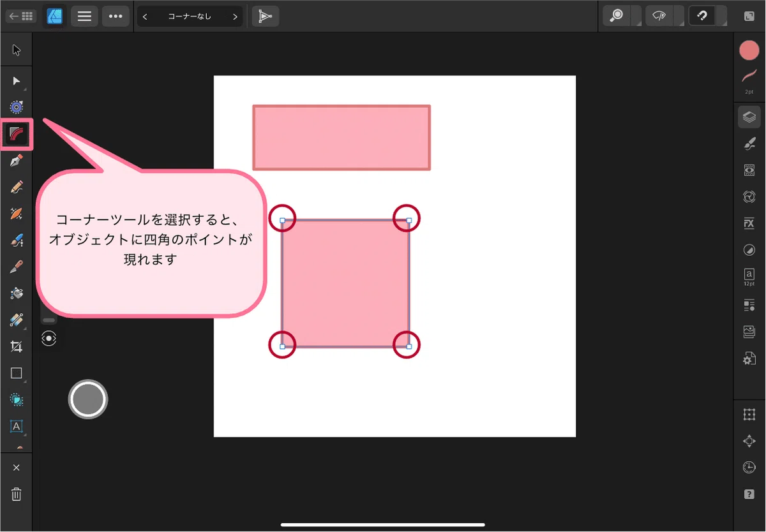Open the view mode options
This screenshot has width=766, height=532.
pyautogui.click(x=659, y=17)
